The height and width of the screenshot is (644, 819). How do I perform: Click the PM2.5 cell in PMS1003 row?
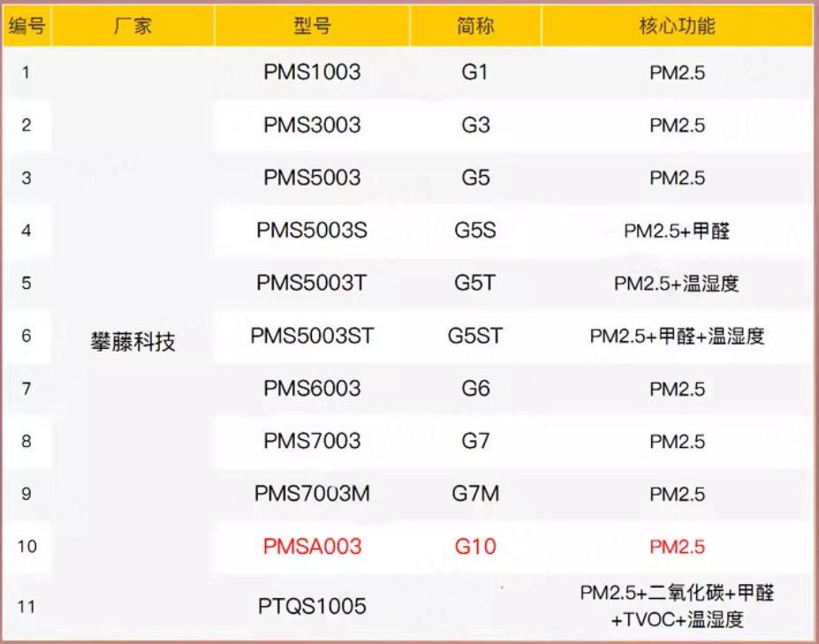677,72
